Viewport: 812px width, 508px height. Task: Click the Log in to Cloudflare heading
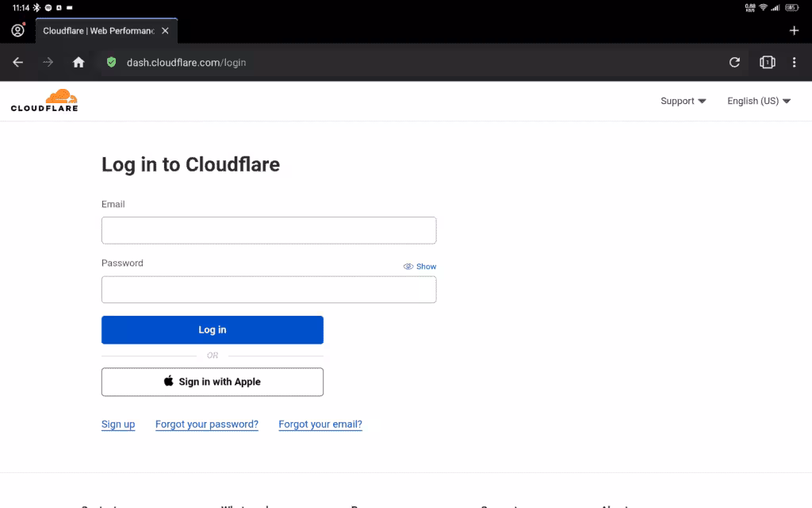pyautogui.click(x=190, y=165)
